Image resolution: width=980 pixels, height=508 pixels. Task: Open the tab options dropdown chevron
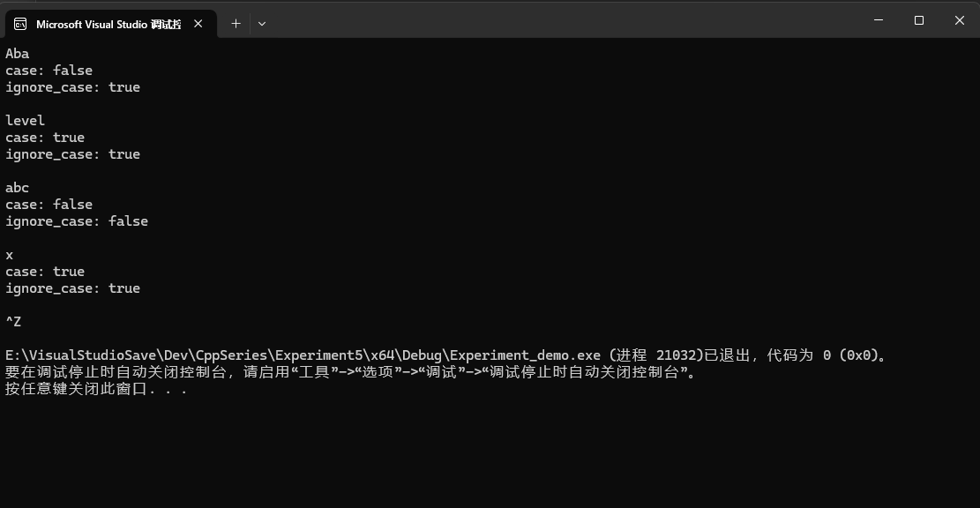(x=261, y=24)
